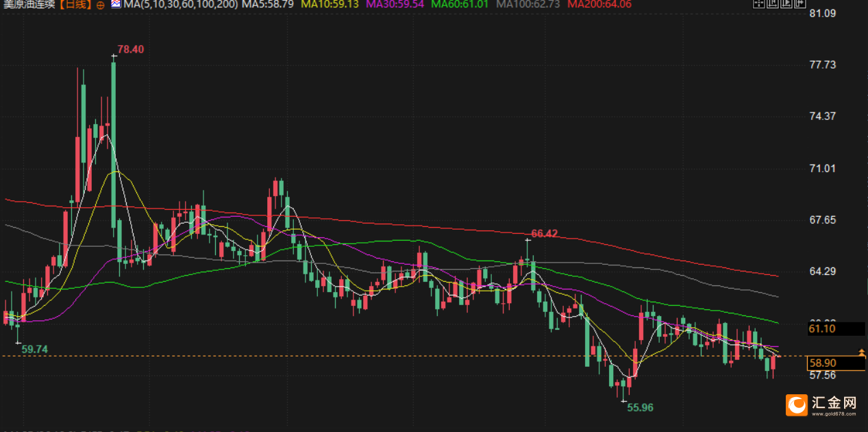This screenshot has height=432, width=868.
Task: Click the 81.09 price axis label
Action: point(823,13)
